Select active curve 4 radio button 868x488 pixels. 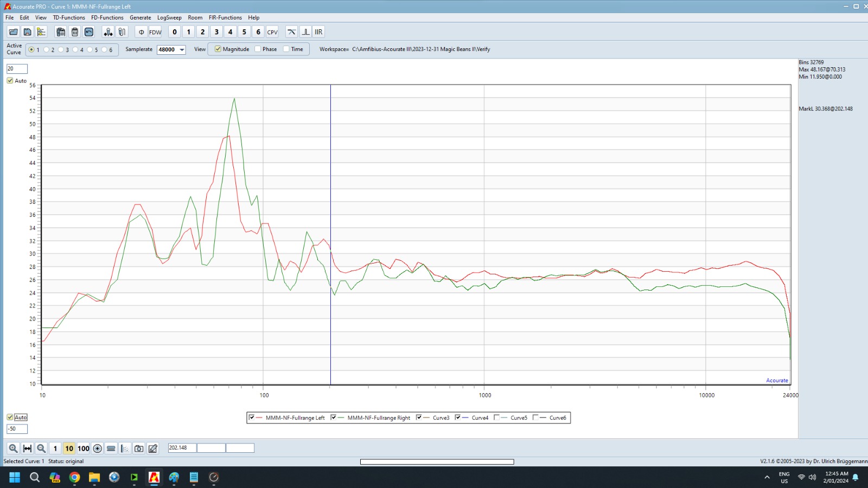coord(75,49)
